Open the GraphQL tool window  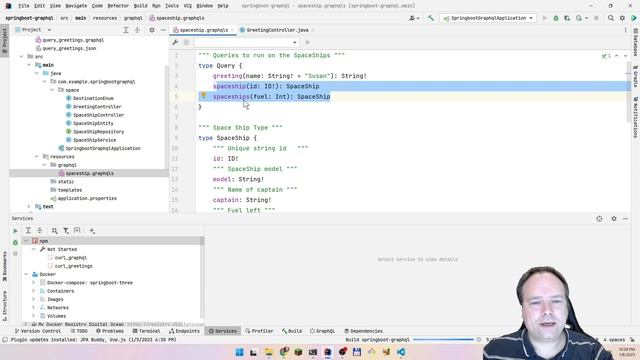tap(322, 331)
